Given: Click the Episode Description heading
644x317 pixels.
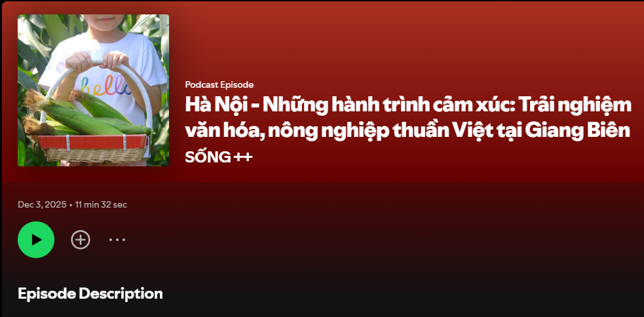Looking at the screenshot, I should tap(90, 293).
